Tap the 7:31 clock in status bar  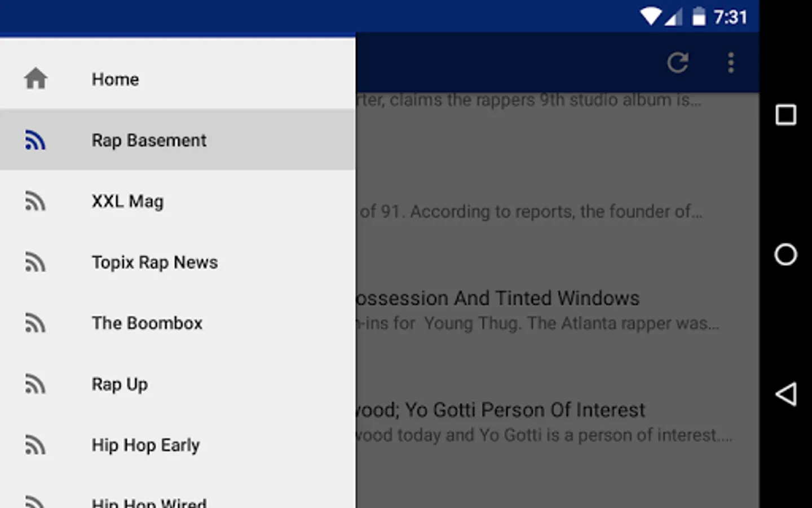click(730, 17)
